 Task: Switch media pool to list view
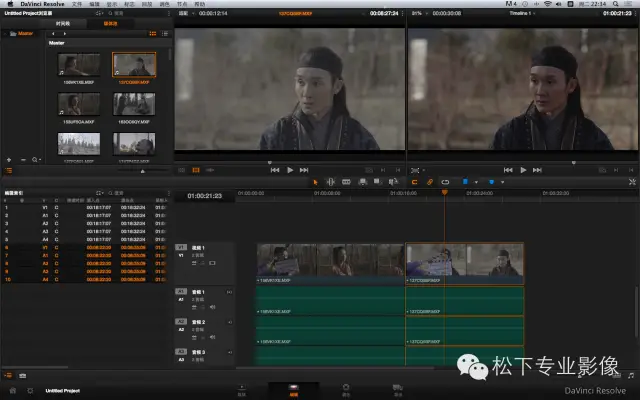click(165, 33)
